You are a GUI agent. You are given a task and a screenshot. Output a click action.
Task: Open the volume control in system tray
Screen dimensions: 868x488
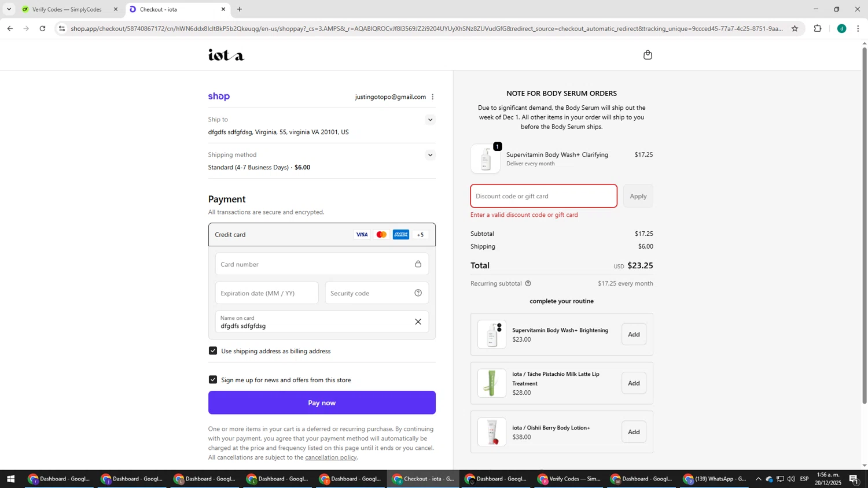tap(791, 479)
